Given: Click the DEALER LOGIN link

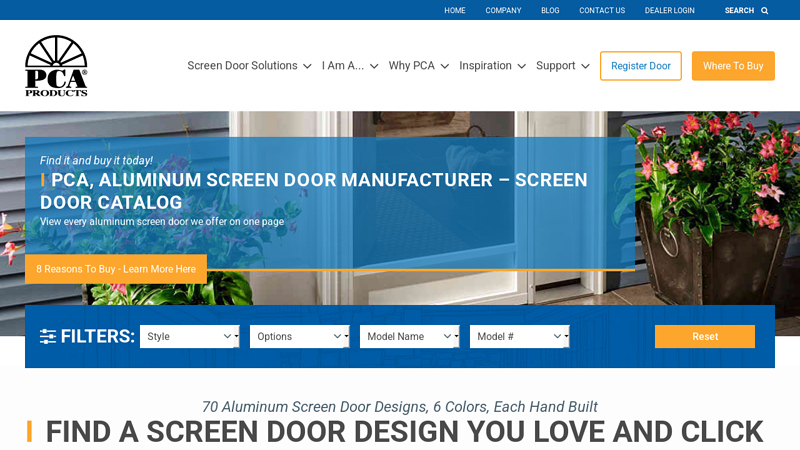Looking at the screenshot, I should (669, 11).
